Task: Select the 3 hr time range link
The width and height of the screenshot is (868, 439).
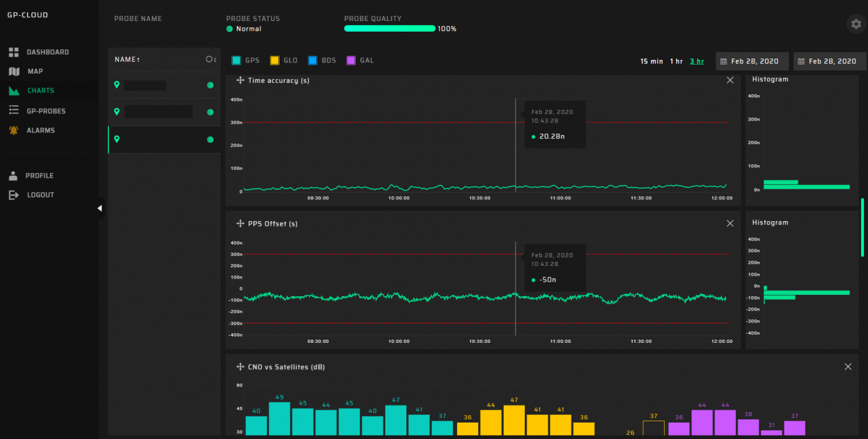Action: [x=696, y=61]
